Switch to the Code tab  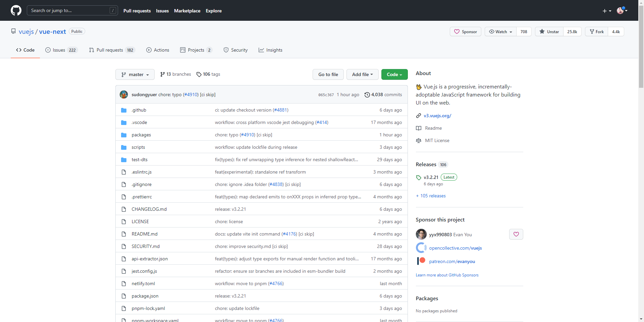[x=25, y=50]
